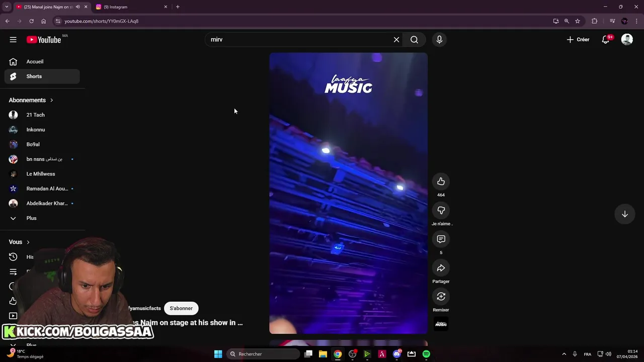Image resolution: width=644 pixels, height=362 pixels.
Task: Open a new browser tab
Action: click(178, 7)
